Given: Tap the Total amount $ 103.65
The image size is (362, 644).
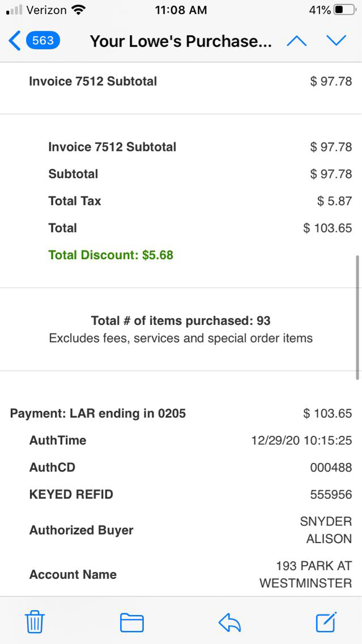Looking at the screenshot, I should [x=327, y=228].
